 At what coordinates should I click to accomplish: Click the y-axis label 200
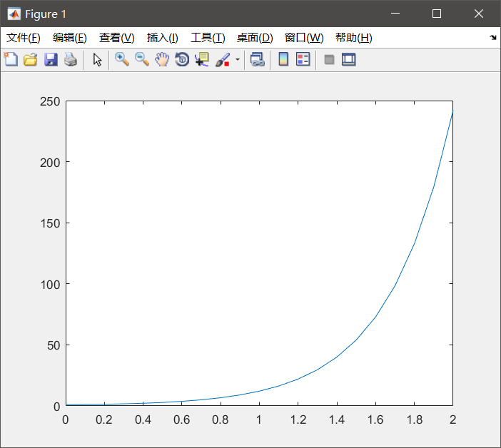pyautogui.click(x=50, y=163)
